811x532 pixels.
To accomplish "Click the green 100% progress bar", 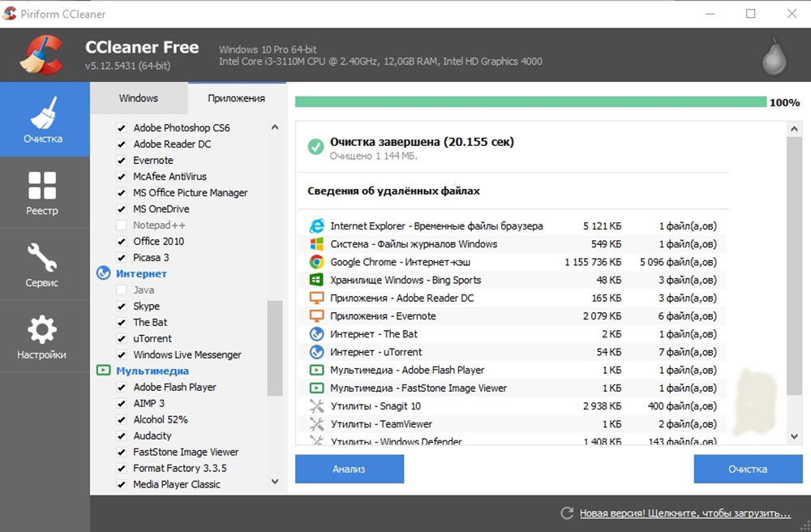I will coord(530,102).
